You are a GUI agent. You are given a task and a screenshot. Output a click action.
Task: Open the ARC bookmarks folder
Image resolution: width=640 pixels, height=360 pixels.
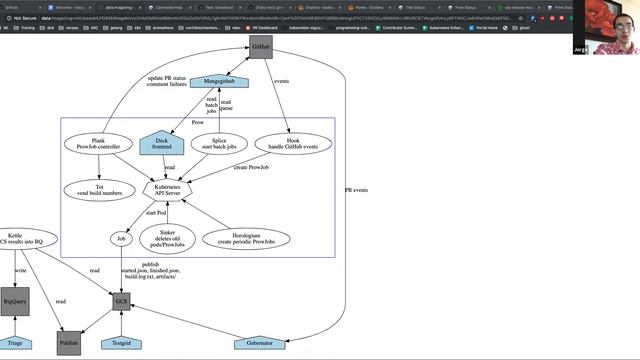point(91,28)
